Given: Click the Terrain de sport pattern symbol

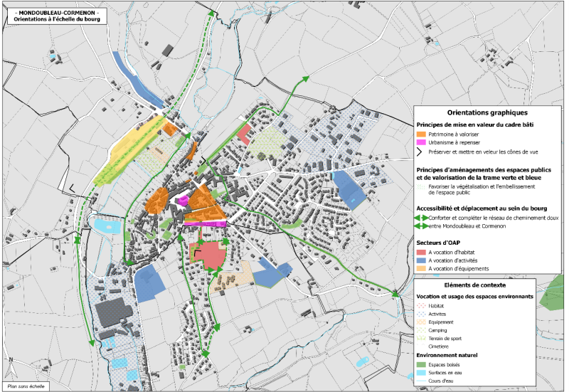Looking at the screenshot, I should tap(421, 339).
